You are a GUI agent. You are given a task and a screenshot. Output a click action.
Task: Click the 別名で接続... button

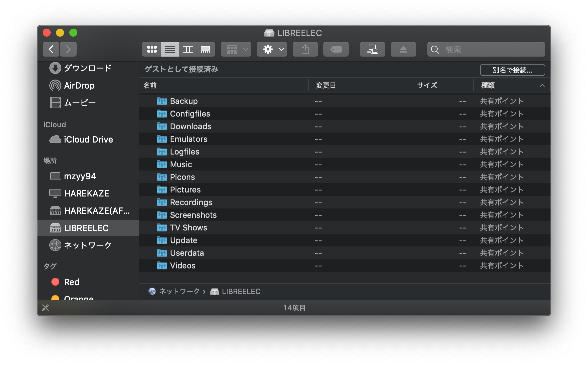click(512, 70)
